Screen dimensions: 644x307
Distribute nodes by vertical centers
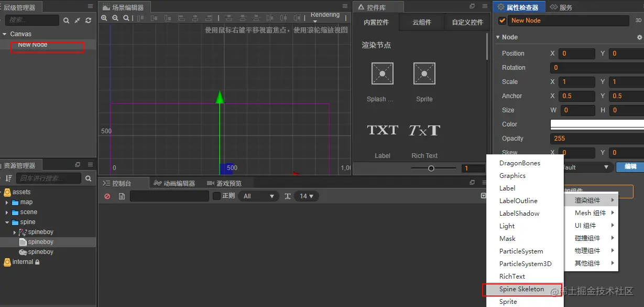pyautogui.click(x=242, y=18)
